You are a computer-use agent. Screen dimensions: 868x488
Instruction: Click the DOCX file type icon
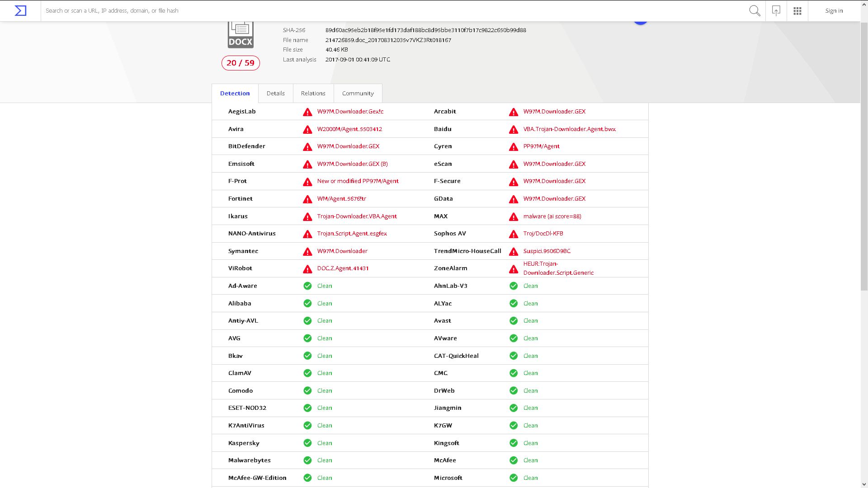pyautogui.click(x=241, y=34)
